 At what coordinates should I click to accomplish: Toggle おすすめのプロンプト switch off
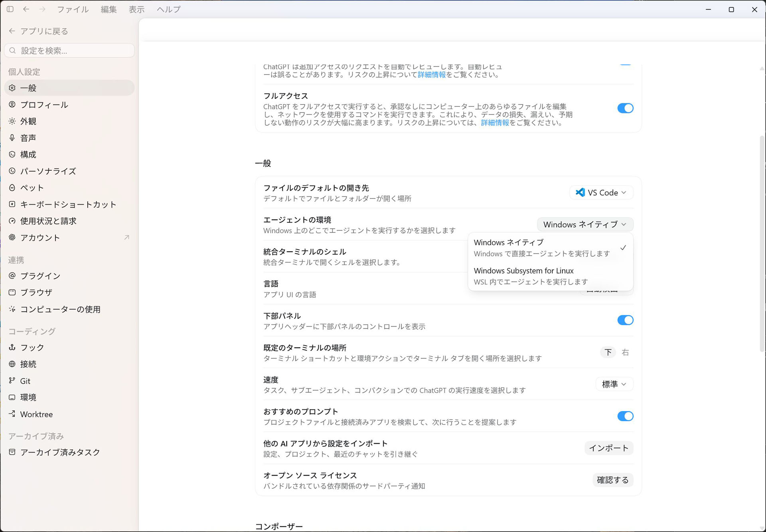coord(625,416)
